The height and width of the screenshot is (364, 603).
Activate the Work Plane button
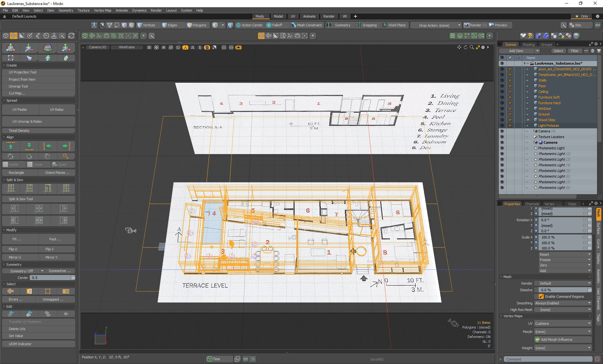394,25
